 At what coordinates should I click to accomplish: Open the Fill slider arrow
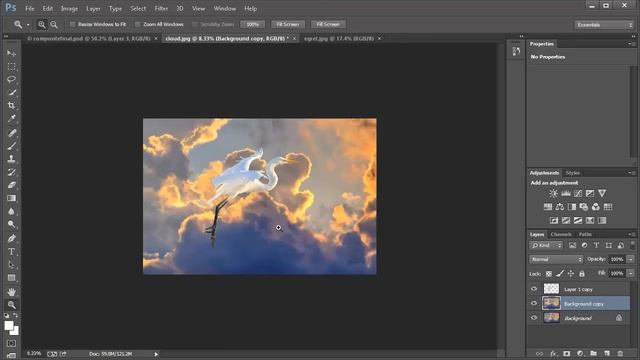click(x=631, y=273)
